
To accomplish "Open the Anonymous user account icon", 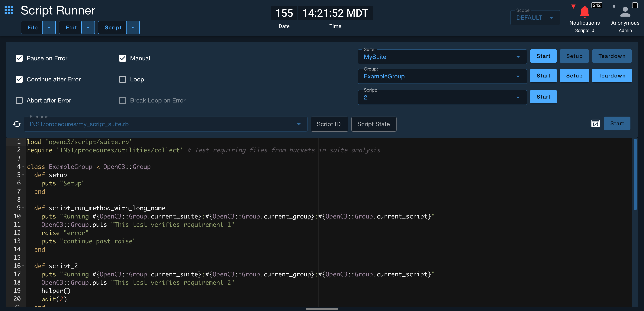I will pos(625,12).
